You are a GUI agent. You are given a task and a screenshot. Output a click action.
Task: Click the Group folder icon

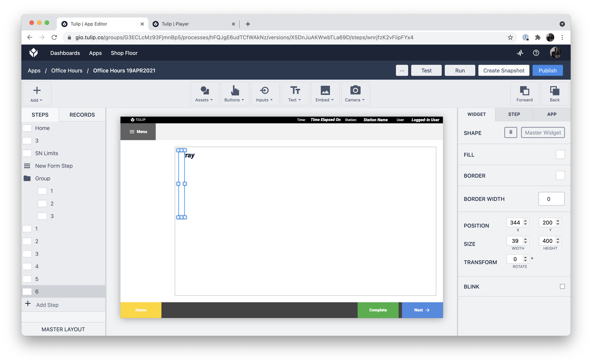27,178
